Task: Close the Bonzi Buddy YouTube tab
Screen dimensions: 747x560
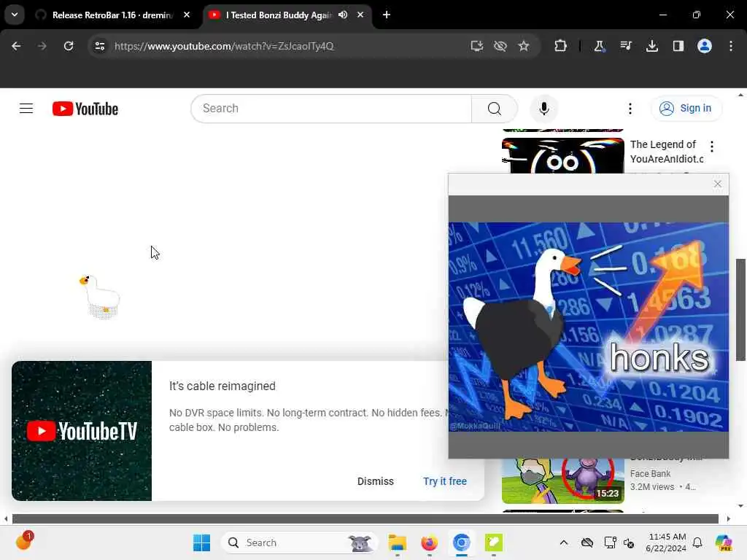Action: [x=360, y=15]
